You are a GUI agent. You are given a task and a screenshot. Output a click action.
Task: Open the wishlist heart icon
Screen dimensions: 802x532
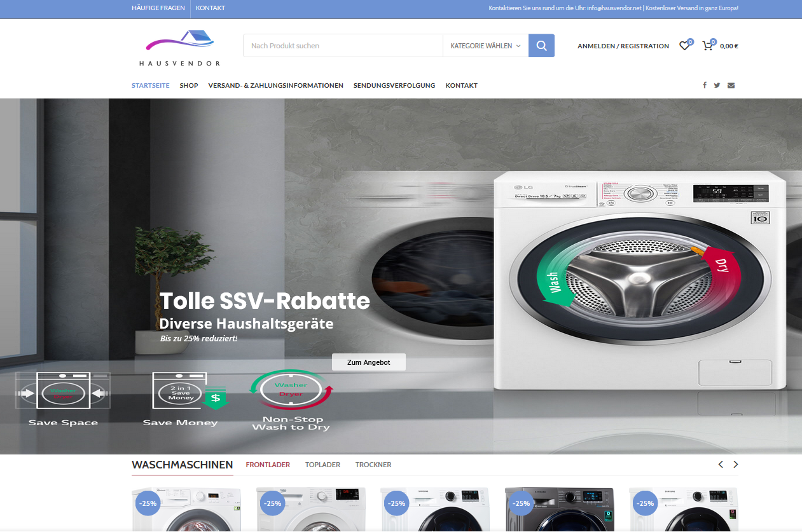684,46
